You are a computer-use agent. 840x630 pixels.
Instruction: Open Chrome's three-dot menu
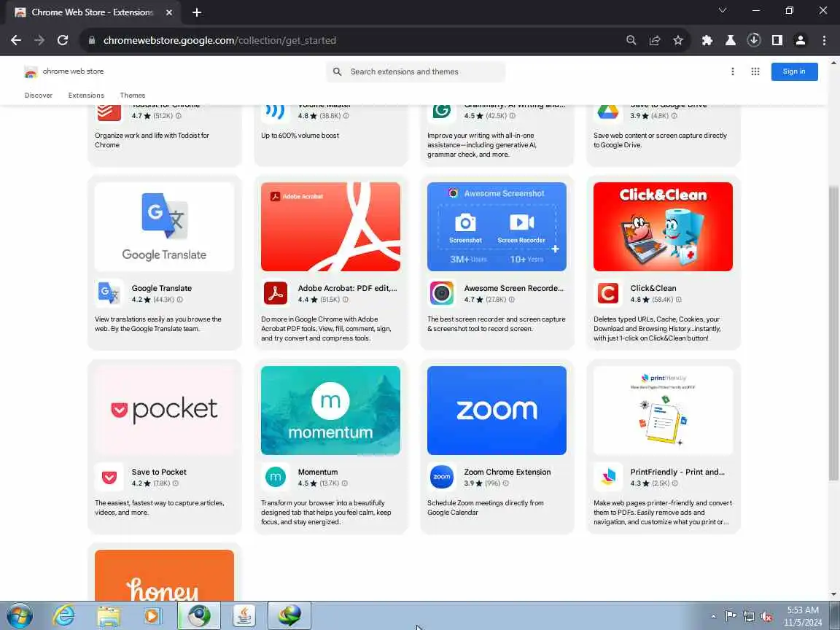[x=824, y=40]
